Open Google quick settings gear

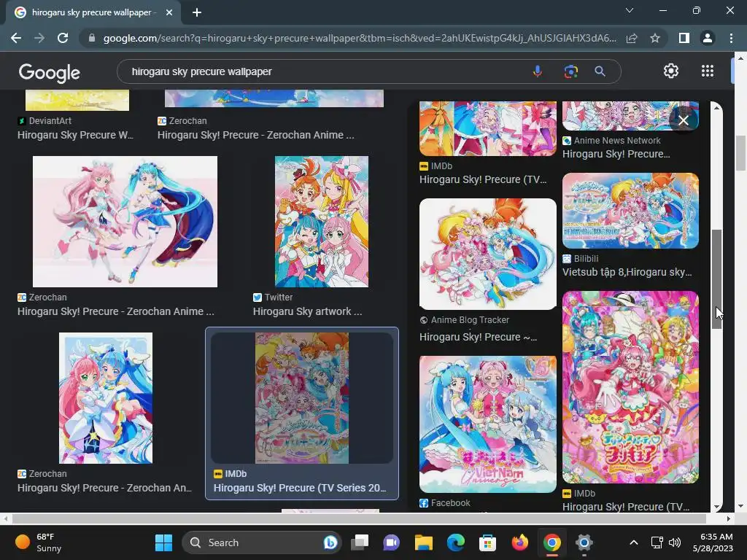point(671,71)
